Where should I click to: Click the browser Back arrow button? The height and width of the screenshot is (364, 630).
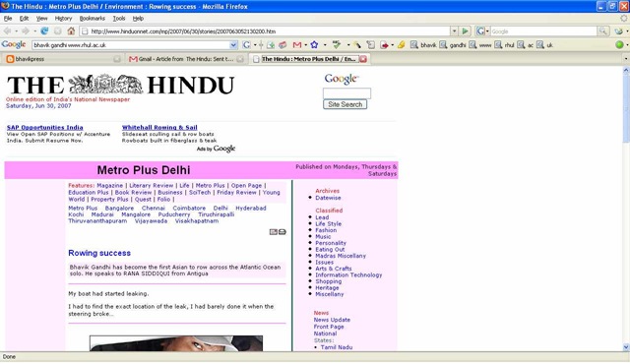click(x=7, y=30)
